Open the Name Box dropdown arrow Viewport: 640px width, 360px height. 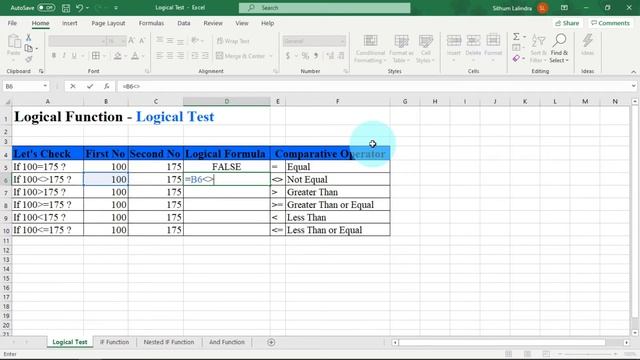pos(45,86)
